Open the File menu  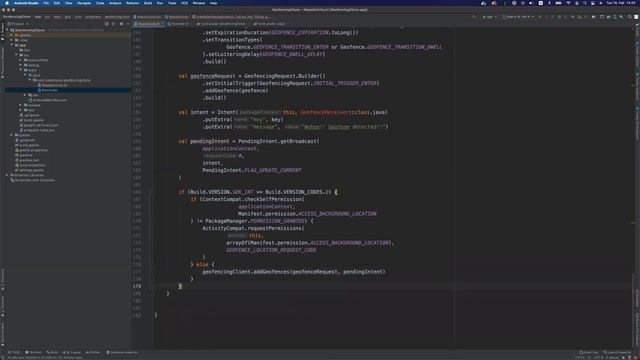46,3
